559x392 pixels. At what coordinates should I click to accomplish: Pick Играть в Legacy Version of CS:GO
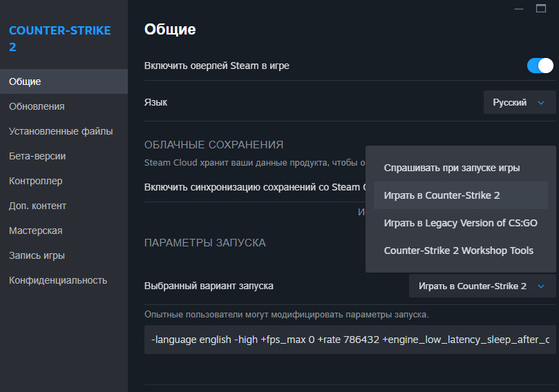pyautogui.click(x=461, y=223)
